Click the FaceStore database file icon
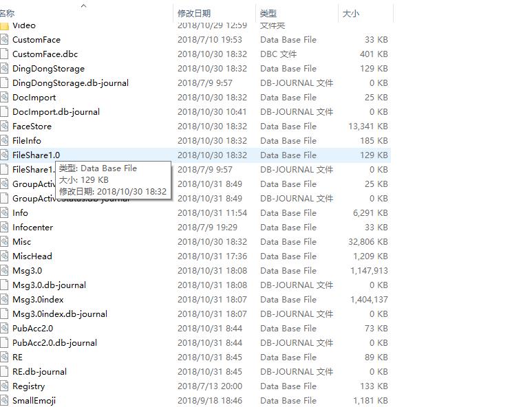The image size is (532, 407). point(4,126)
